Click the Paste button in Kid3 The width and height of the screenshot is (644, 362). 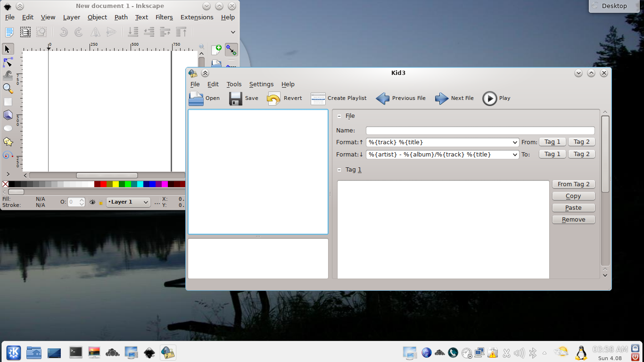click(573, 207)
